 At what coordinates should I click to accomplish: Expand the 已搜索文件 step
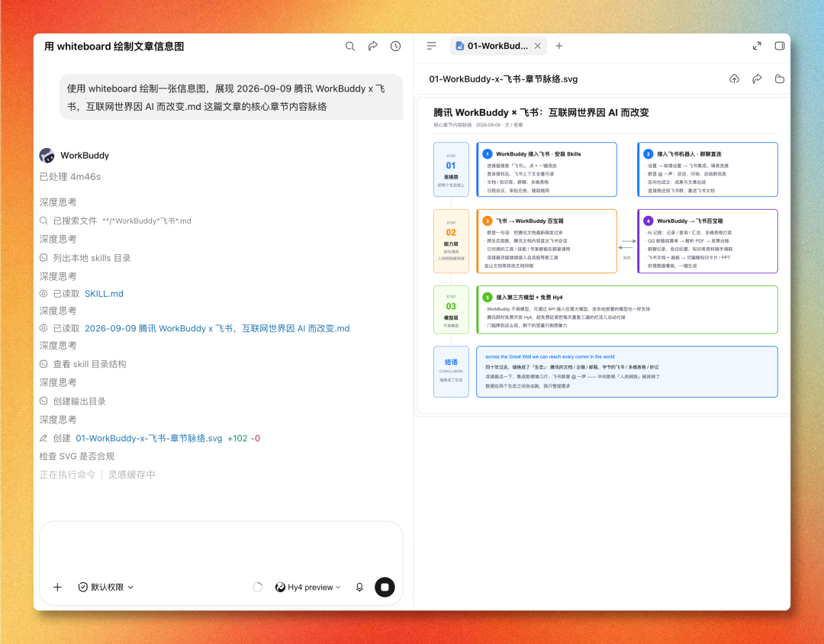tap(115, 221)
